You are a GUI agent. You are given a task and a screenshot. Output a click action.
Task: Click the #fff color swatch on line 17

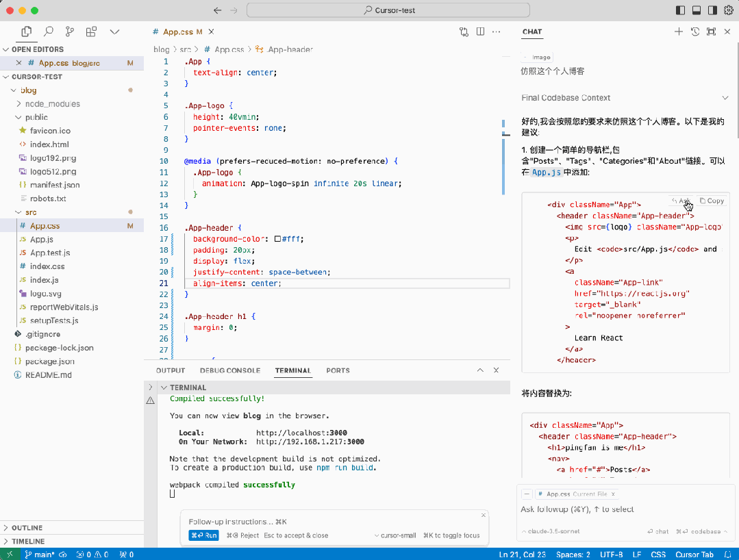click(277, 239)
